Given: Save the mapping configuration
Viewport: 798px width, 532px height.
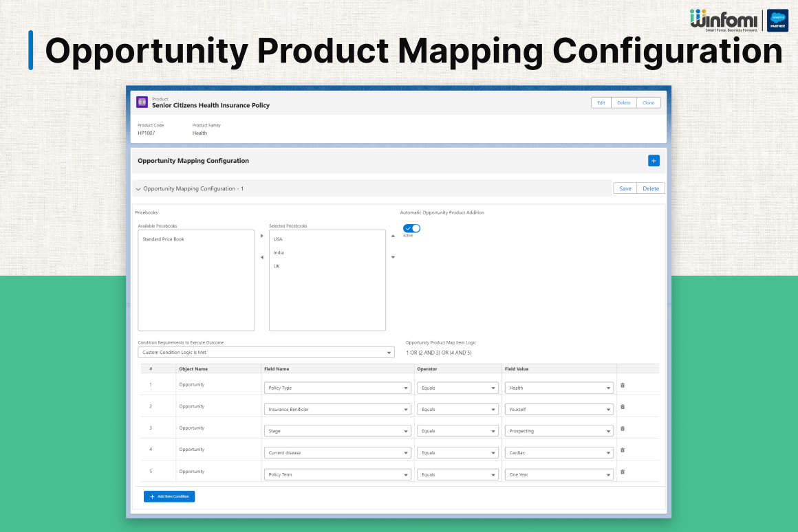Looking at the screenshot, I should point(625,188).
